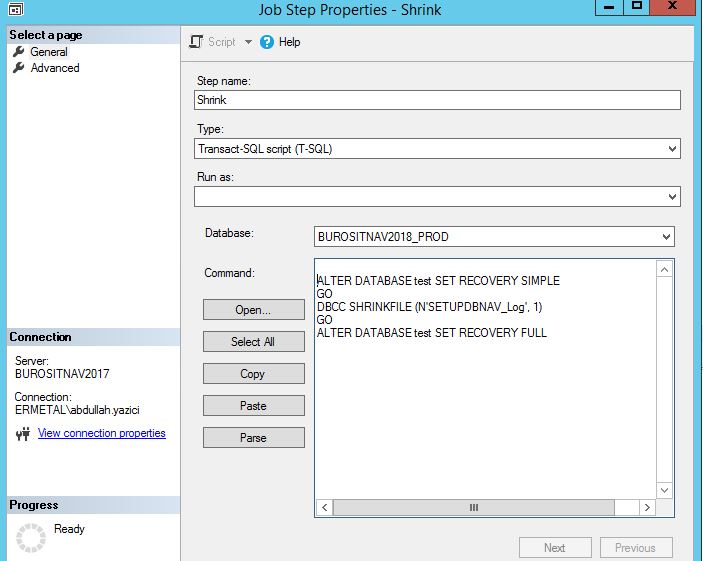
Task: Click the Open... button
Action: (253, 310)
